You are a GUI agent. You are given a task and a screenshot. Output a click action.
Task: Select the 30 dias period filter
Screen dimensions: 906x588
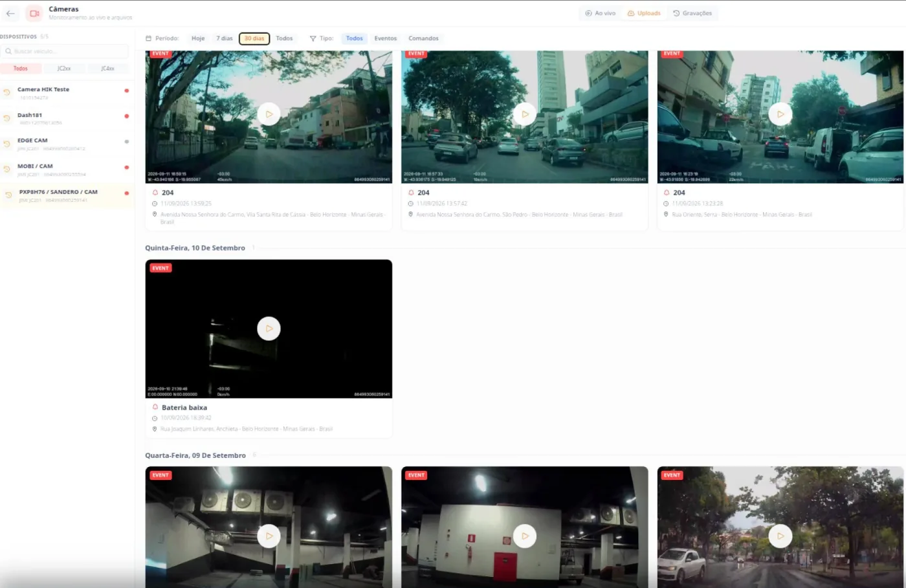[254, 38]
